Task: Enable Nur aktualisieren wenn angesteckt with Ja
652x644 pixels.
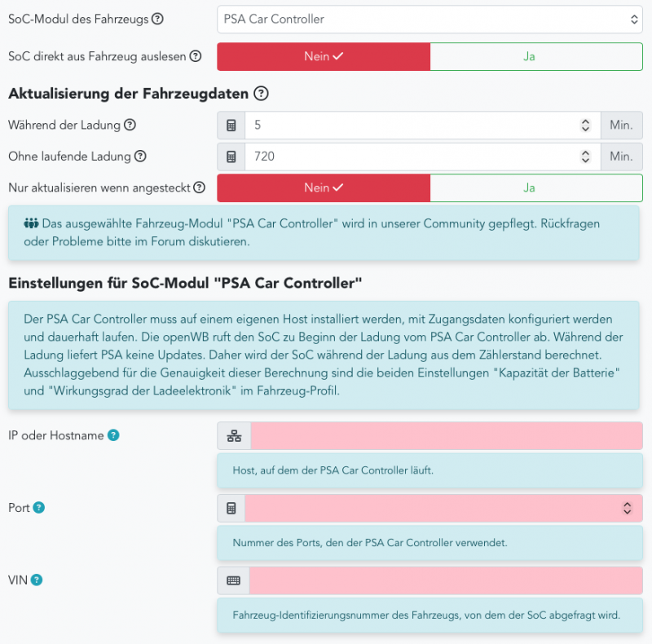Action: coord(535,188)
